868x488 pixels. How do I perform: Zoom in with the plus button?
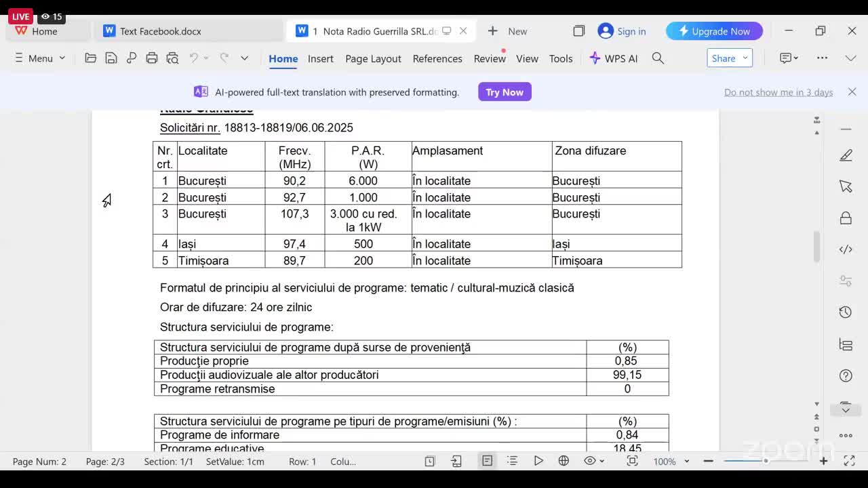point(823,461)
